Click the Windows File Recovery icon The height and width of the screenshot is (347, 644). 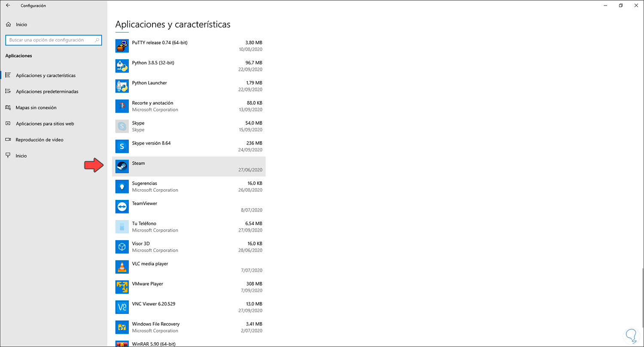pos(122,327)
